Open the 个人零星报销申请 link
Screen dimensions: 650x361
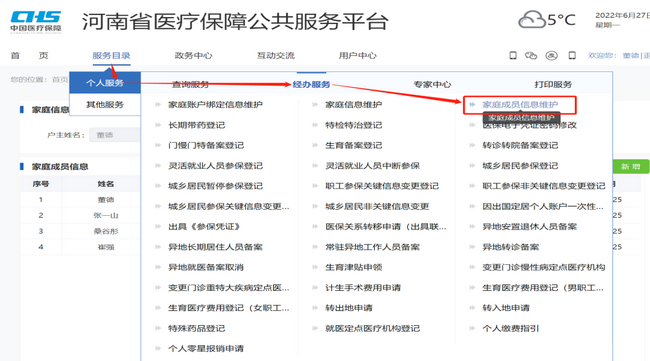click(x=206, y=349)
